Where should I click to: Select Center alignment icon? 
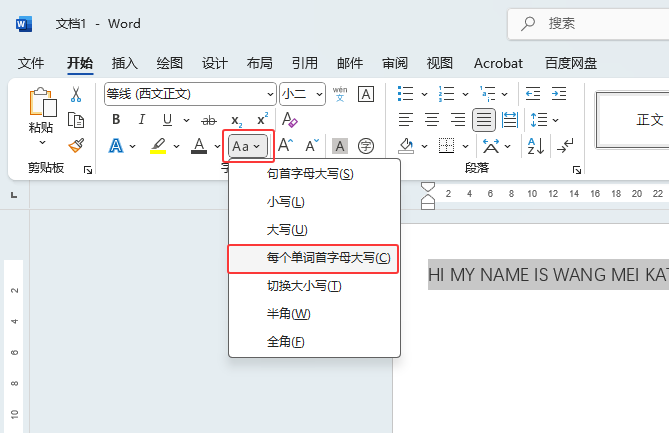click(432, 120)
